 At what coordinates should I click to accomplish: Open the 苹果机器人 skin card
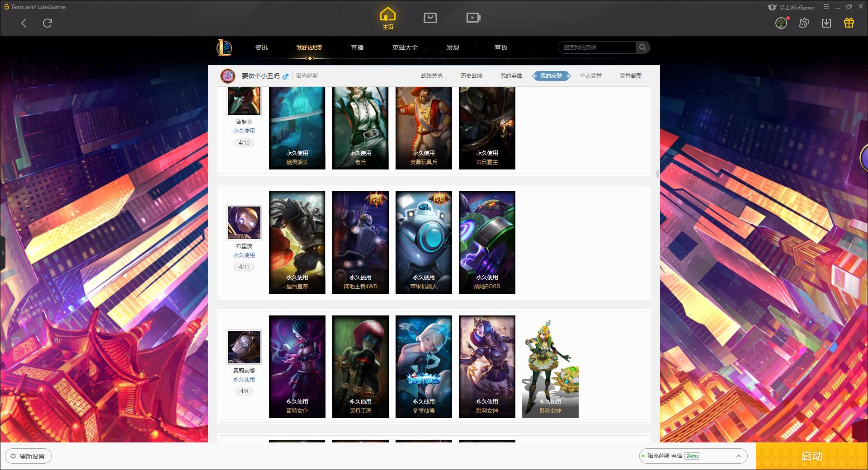(424, 242)
